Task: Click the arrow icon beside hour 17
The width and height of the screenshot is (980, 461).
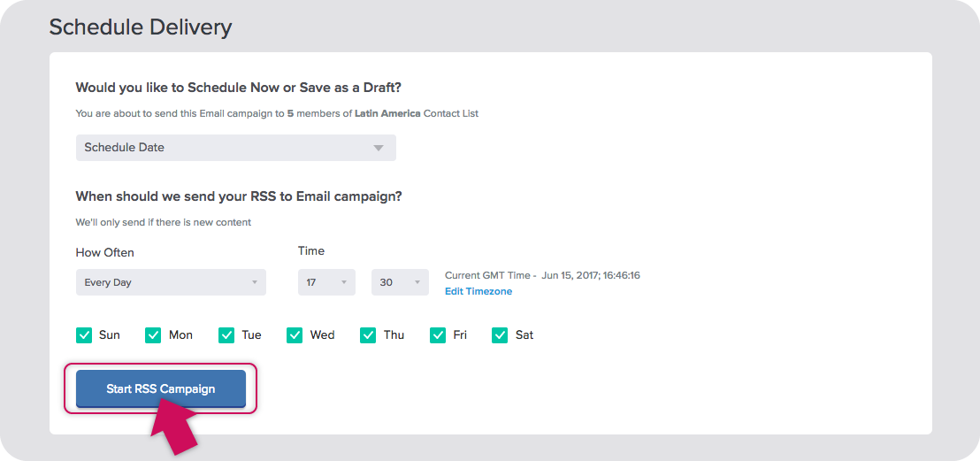Action: (x=344, y=283)
